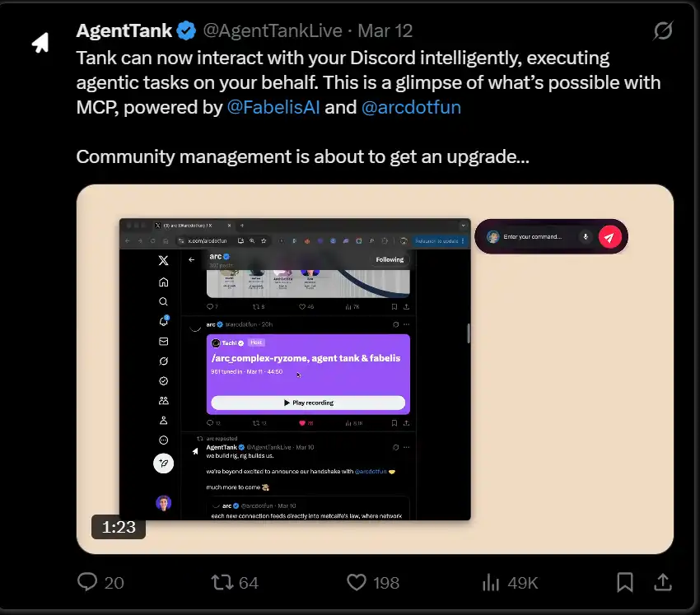Click the AgentTank profile avatar

[40, 42]
